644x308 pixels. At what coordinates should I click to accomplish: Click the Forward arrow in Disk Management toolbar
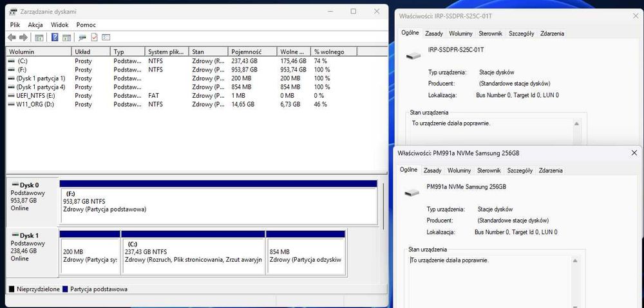(23, 38)
